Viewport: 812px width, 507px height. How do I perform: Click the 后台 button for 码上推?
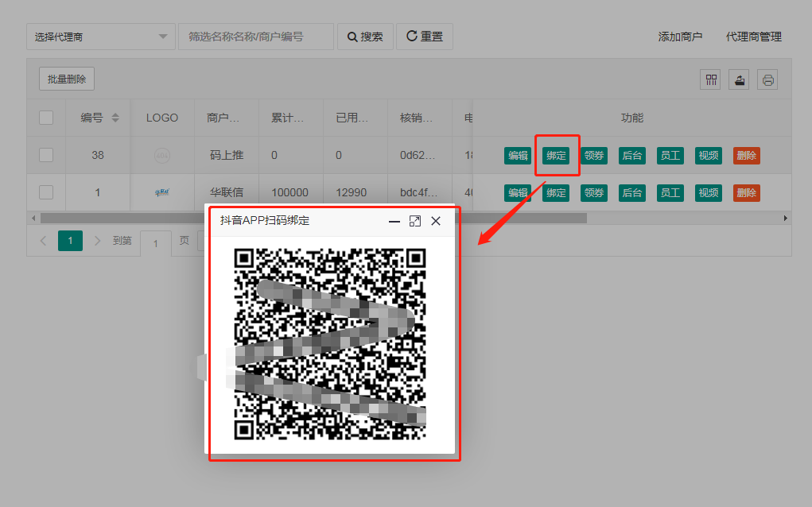click(x=632, y=155)
